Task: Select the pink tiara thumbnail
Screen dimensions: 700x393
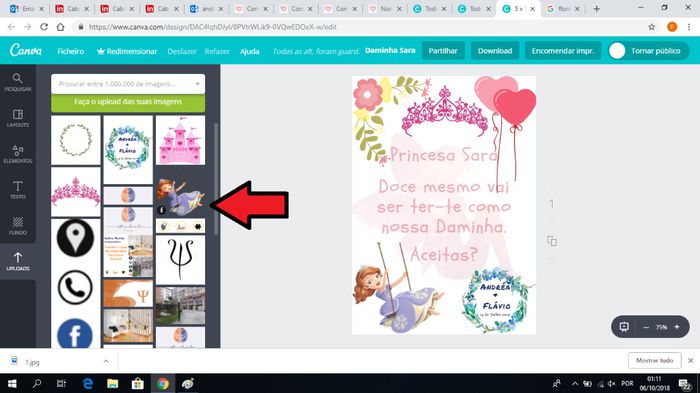Action: [x=76, y=192]
